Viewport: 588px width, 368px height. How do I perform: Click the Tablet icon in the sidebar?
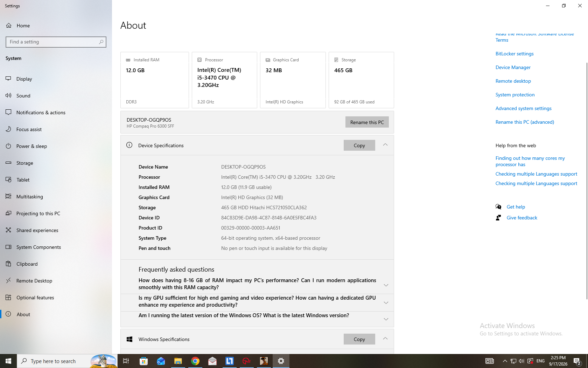[8, 179]
